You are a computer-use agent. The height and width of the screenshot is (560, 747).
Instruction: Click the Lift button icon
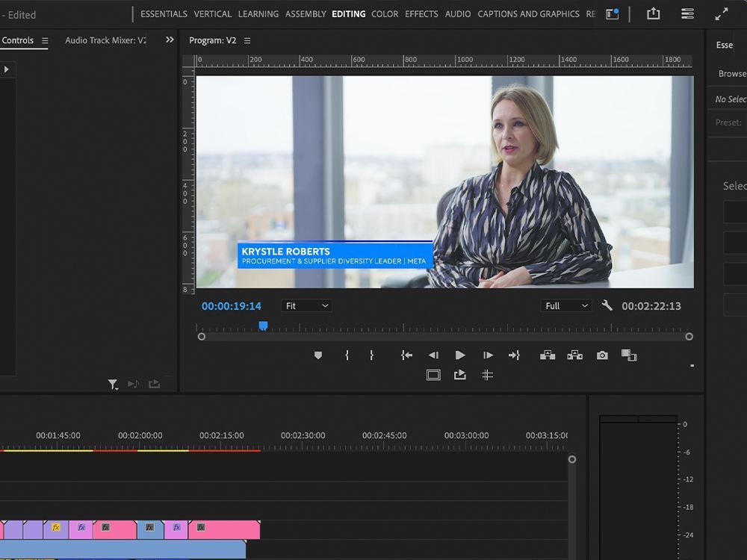548,355
